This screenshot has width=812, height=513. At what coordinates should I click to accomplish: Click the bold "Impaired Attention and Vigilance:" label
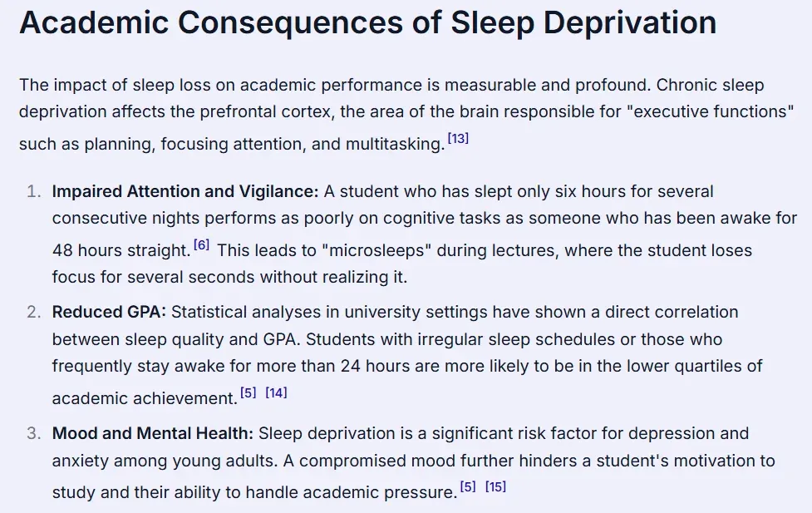[185, 191]
